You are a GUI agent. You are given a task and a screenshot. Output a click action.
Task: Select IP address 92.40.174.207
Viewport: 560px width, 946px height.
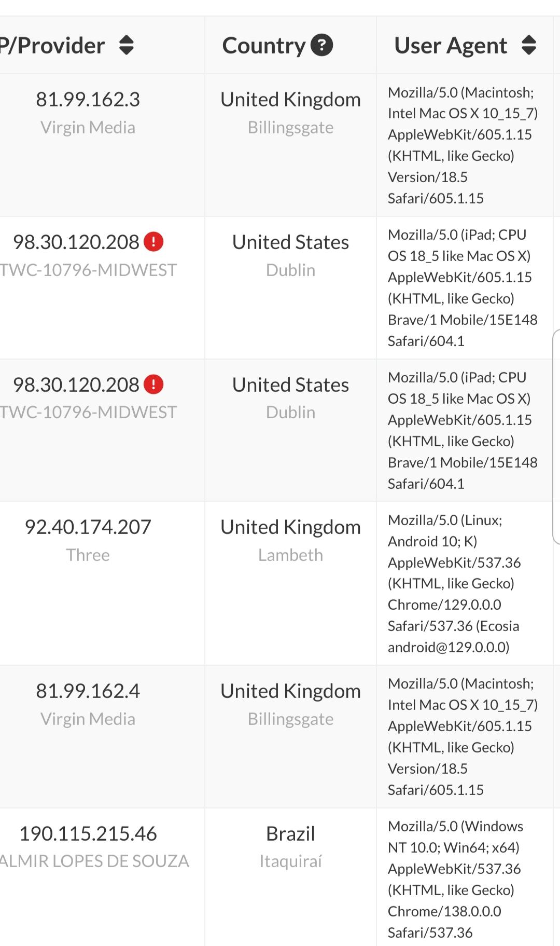click(88, 527)
